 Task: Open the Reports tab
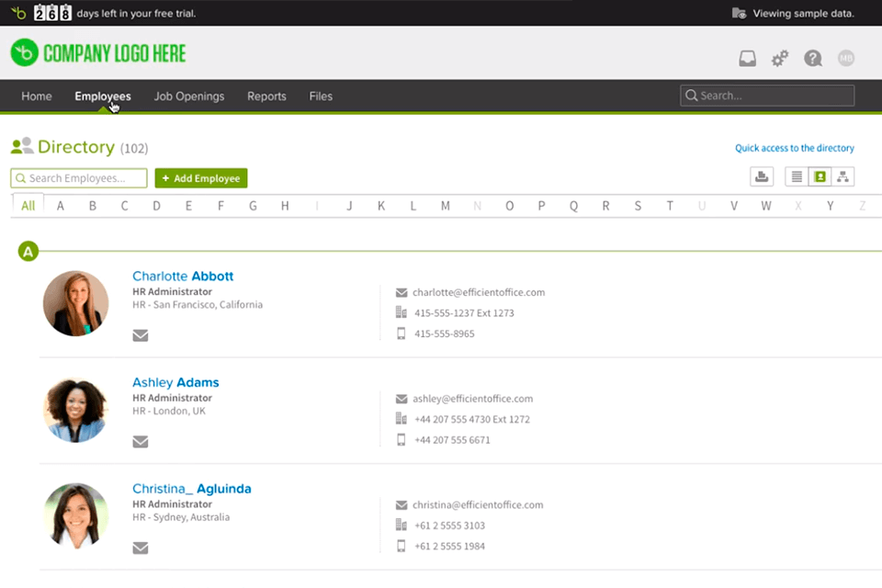pyautogui.click(x=266, y=96)
